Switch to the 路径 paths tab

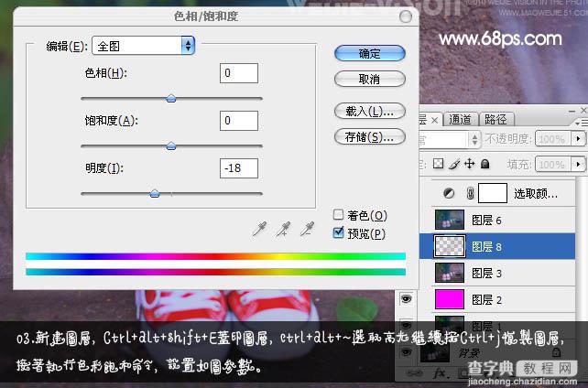[x=495, y=120]
